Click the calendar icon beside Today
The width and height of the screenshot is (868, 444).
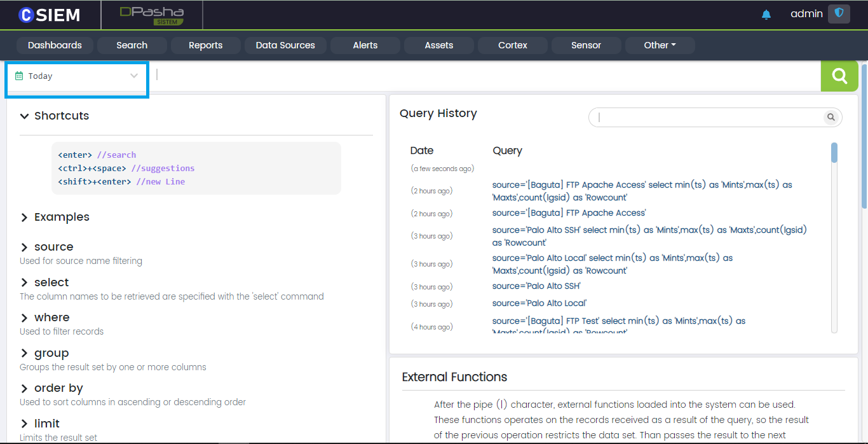(x=19, y=76)
